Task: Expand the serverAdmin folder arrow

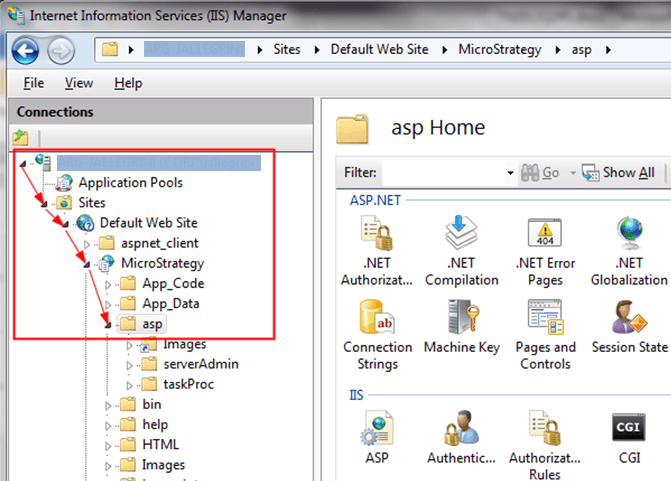Action: point(128,365)
